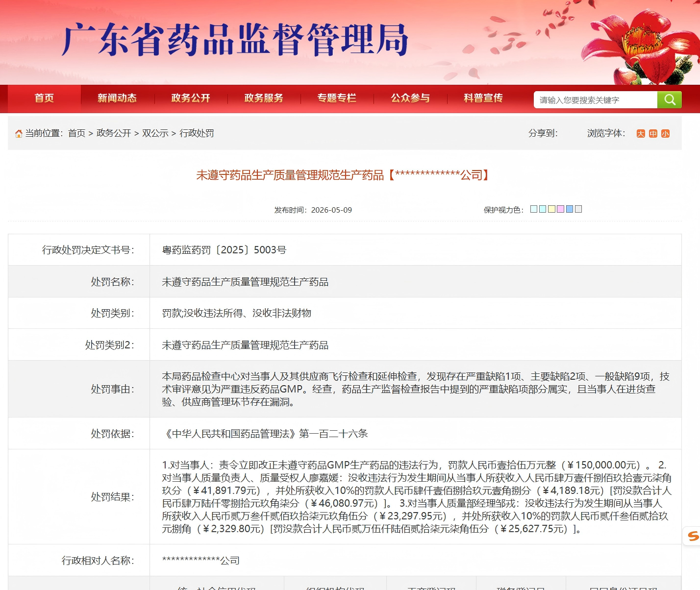Image resolution: width=700 pixels, height=590 pixels.
Task: Click the 处罚类别: row label
Action: (112, 313)
